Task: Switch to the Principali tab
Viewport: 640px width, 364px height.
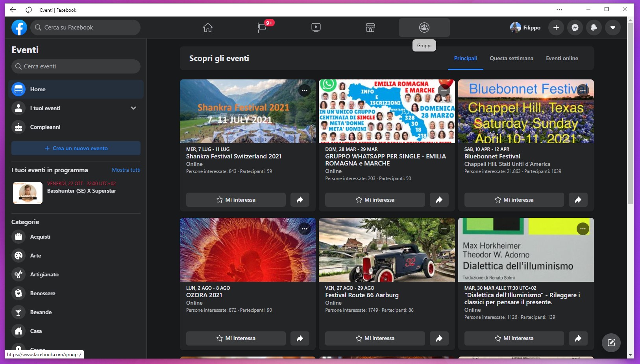Action: (466, 58)
